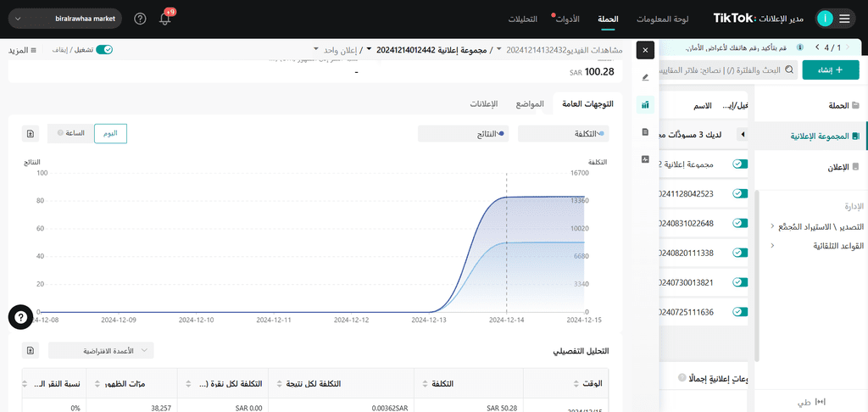This screenshot has height=412, width=868.
Task: Open the إعلان واحد breadcrumb dropdown
Action: tap(317, 50)
